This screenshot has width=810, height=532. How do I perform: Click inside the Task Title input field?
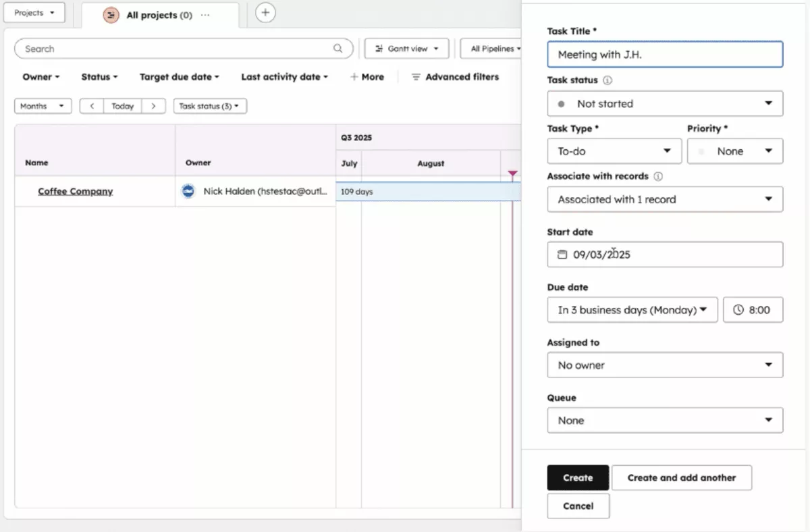(x=664, y=55)
